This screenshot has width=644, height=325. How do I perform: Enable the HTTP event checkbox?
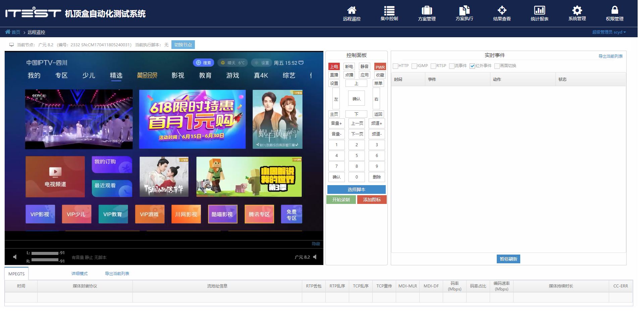click(x=395, y=66)
